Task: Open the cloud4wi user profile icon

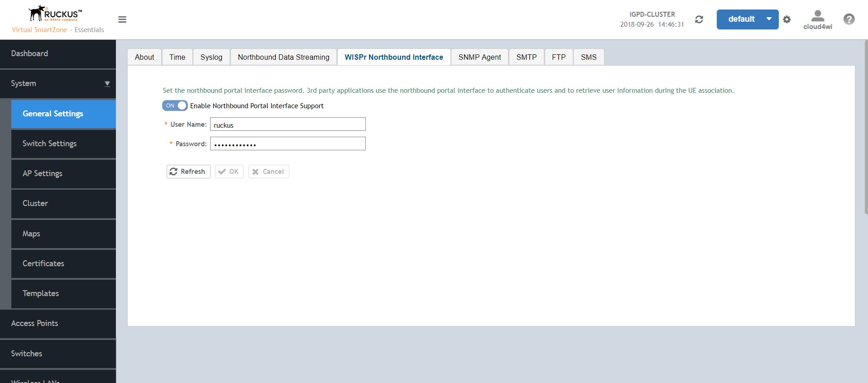Action: (x=818, y=16)
